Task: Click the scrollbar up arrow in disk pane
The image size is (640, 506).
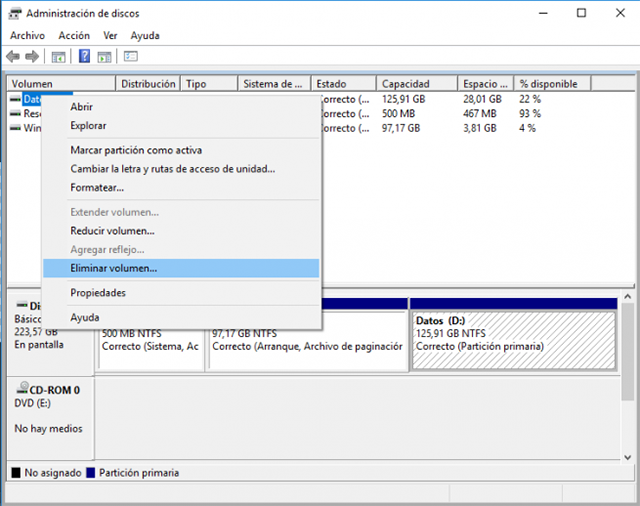Action: [627, 297]
